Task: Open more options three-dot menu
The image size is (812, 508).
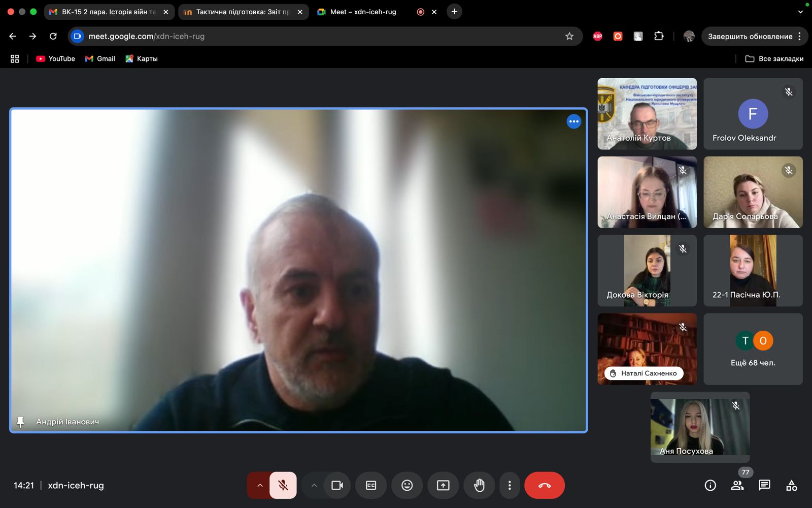Action: (x=510, y=485)
